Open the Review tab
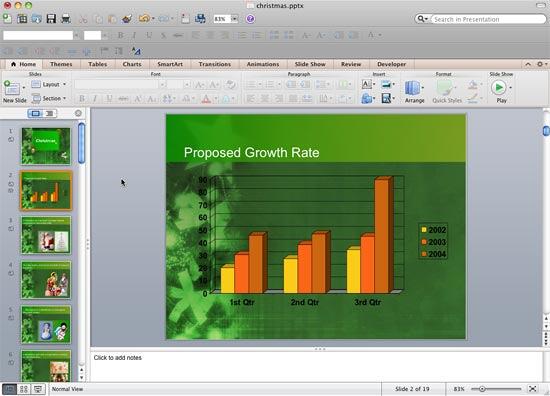This screenshot has width=550, height=396. point(351,64)
